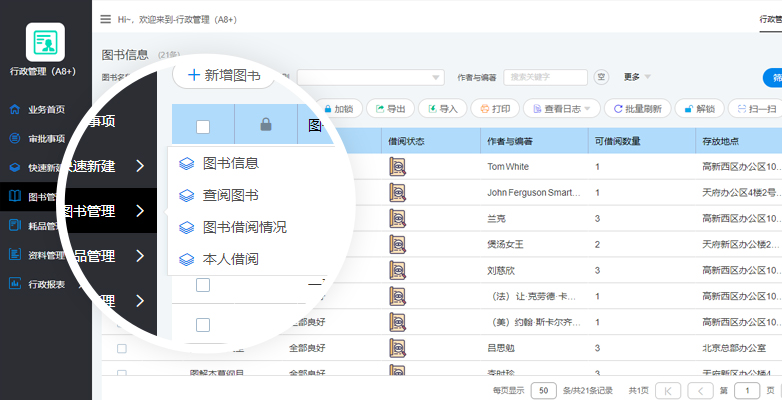Click borrow status icon in Tom White row
This screenshot has width=782, height=400.
pyautogui.click(x=397, y=167)
